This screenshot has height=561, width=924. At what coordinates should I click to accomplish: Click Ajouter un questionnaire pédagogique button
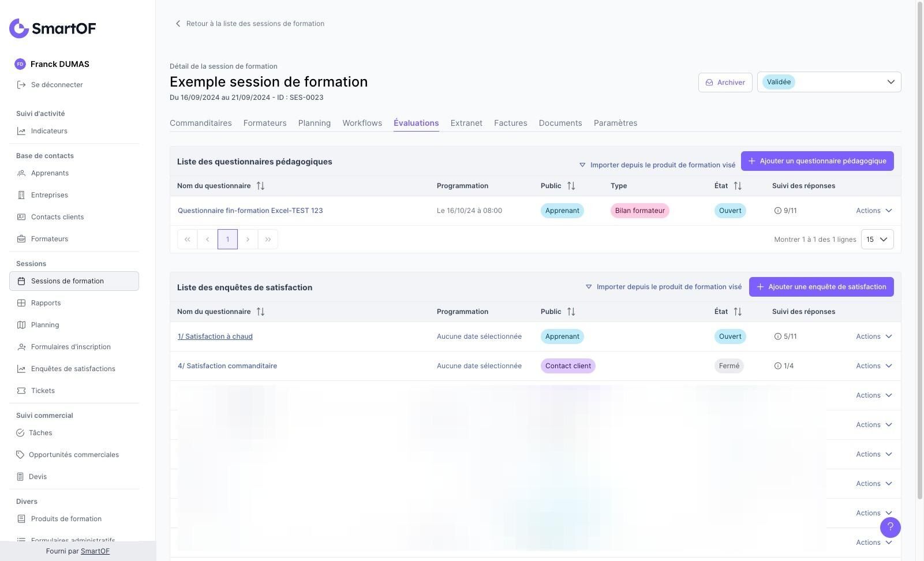pyautogui.click(x=817, y=161)
